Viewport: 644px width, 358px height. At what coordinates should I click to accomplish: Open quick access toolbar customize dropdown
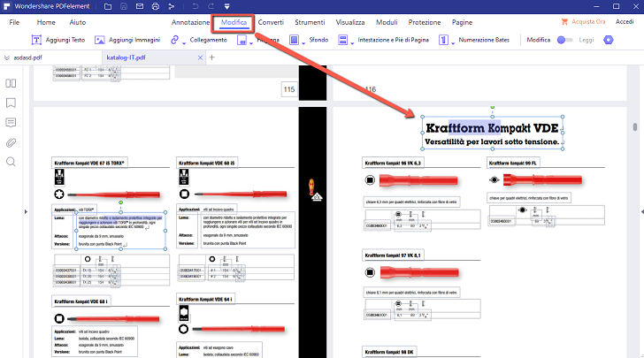click(x=226, y=6)
